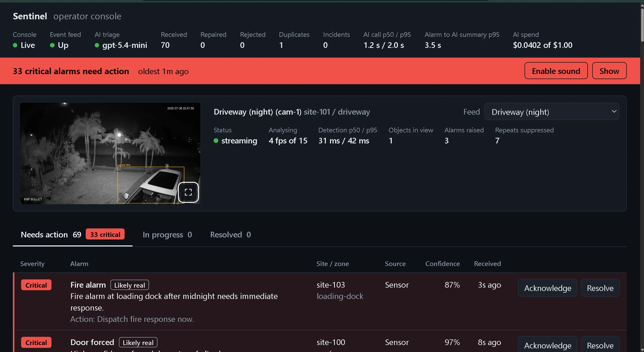
Task: Click the 'loading-dock' zone text
Action: coord(340,296)
